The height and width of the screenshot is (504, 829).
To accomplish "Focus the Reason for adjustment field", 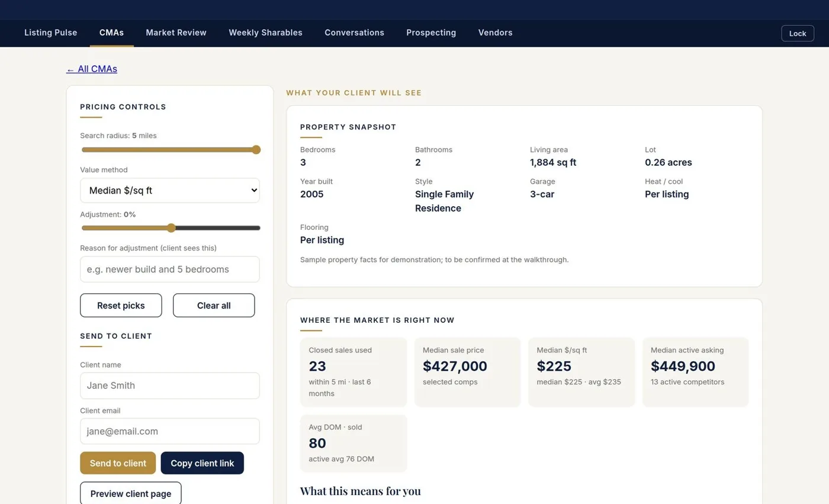I will pos(170,269).
